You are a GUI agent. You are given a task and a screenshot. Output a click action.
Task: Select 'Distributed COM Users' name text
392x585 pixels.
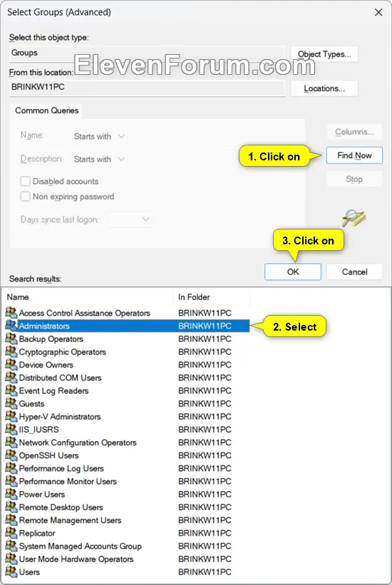[60, 378]
